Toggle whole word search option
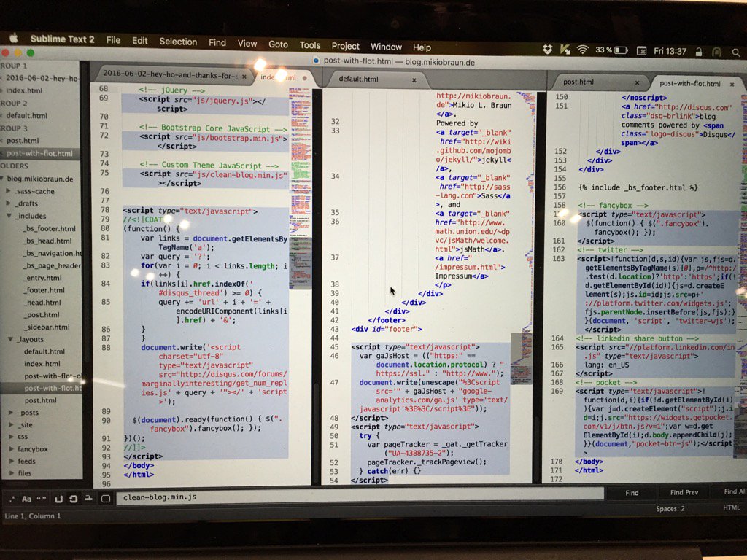The image size is (747, 560). [42, 499]
